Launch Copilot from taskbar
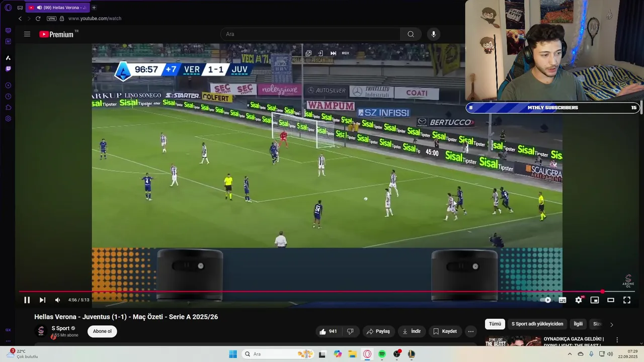This screenshot has width=644, height=362. (x=338, y=354)
